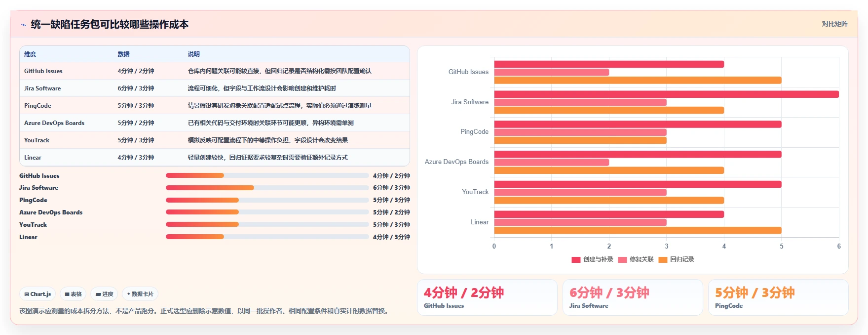Image resolution: width=868 pixels, height=335 pixels.
Task: Click the YouTrack progress bar
Action: tap(267, 225)
